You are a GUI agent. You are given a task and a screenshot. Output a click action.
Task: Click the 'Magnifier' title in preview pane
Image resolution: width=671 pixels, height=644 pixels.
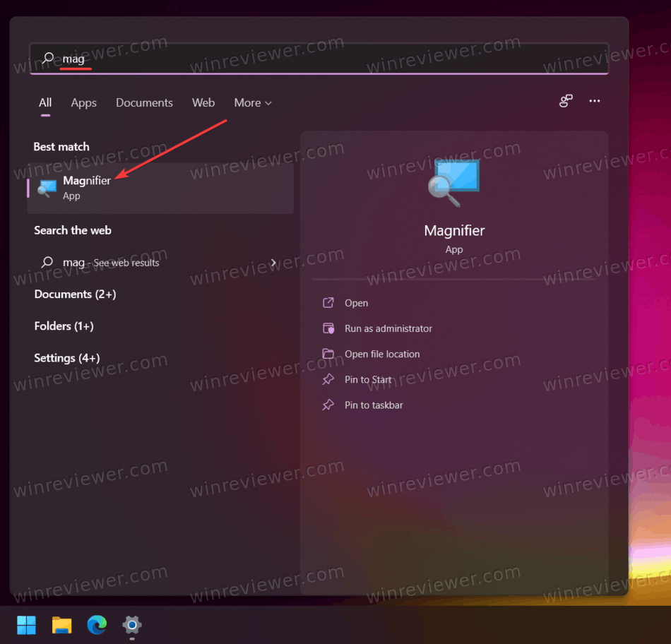click(454, 231)
